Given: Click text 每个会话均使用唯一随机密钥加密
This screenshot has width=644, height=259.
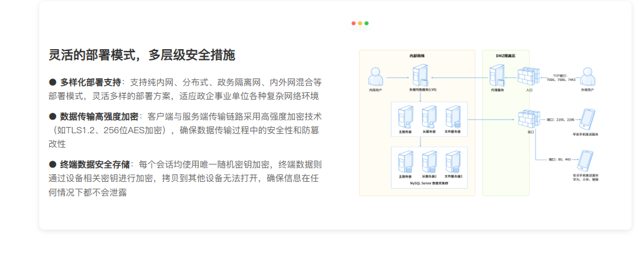Looking at the screenshot, I should 204,164.
